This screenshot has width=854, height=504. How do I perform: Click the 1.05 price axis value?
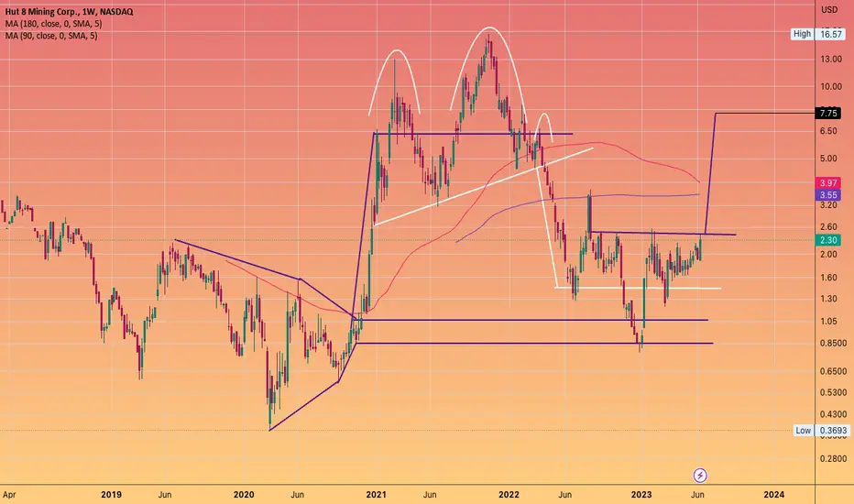click(x=828, y=321)
